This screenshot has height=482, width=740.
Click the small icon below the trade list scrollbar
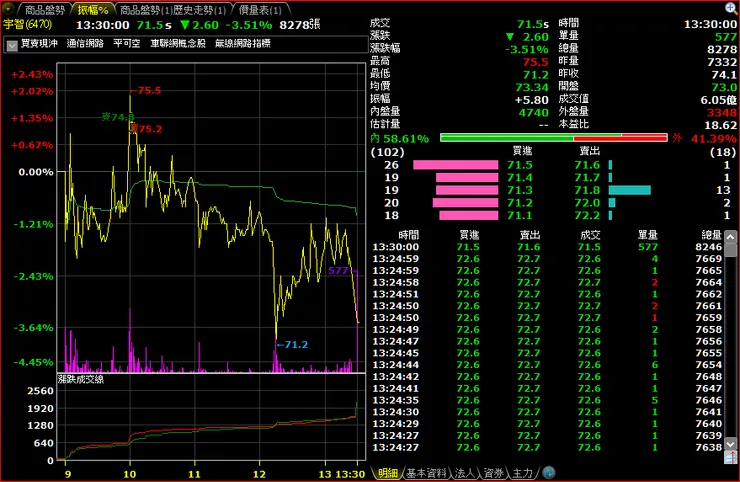pyautogui.click(x=730, y=457)
